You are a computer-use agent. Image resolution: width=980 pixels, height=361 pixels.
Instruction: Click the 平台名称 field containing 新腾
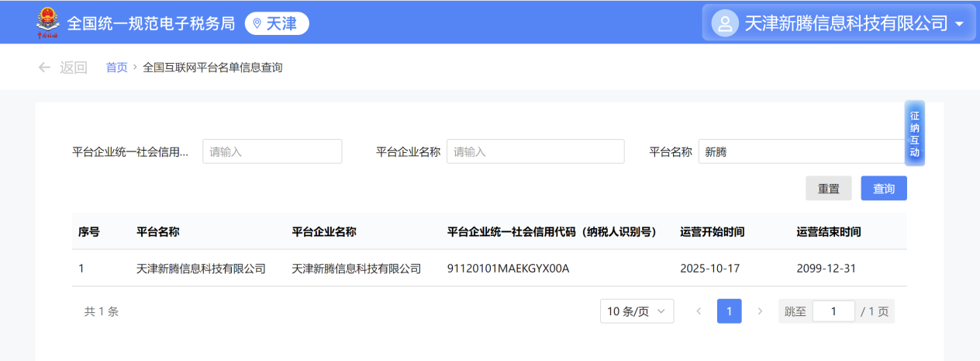(802, 151)
